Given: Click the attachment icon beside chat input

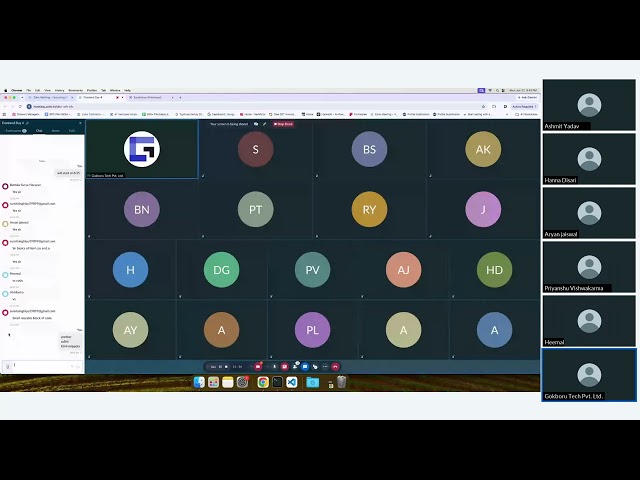Looking at the screenshot, I should tap(7, 367).
